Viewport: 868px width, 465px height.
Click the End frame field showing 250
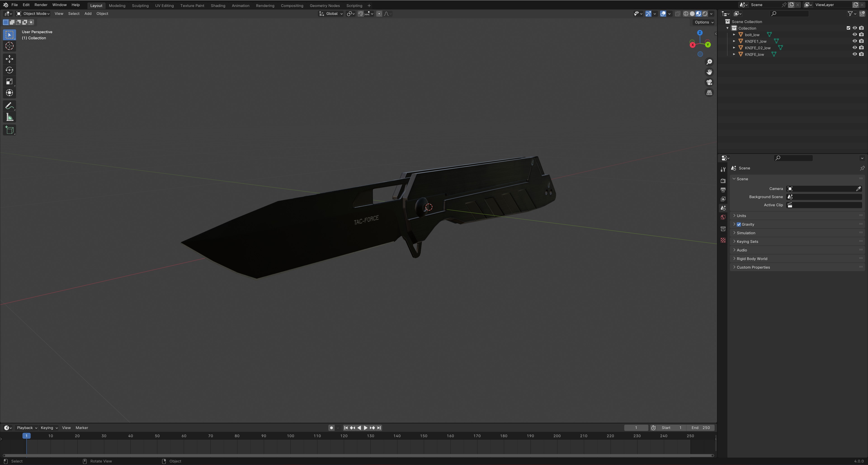coord(701,428)
